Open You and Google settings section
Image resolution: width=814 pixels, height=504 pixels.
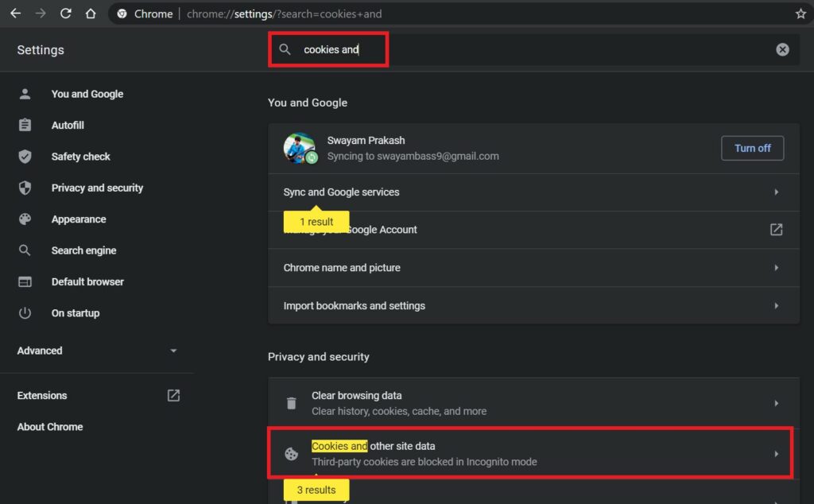click(87, 94)
